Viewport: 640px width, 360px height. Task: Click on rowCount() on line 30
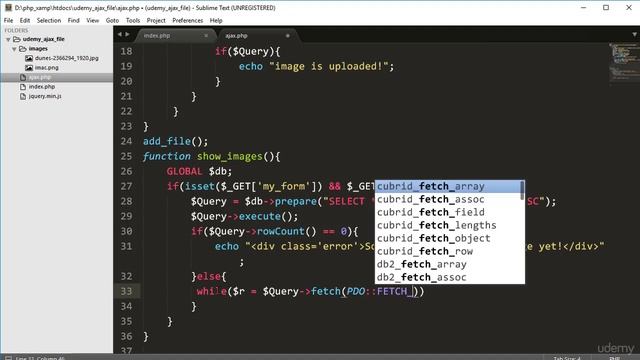pyautogui.click(x=287, y=231)
